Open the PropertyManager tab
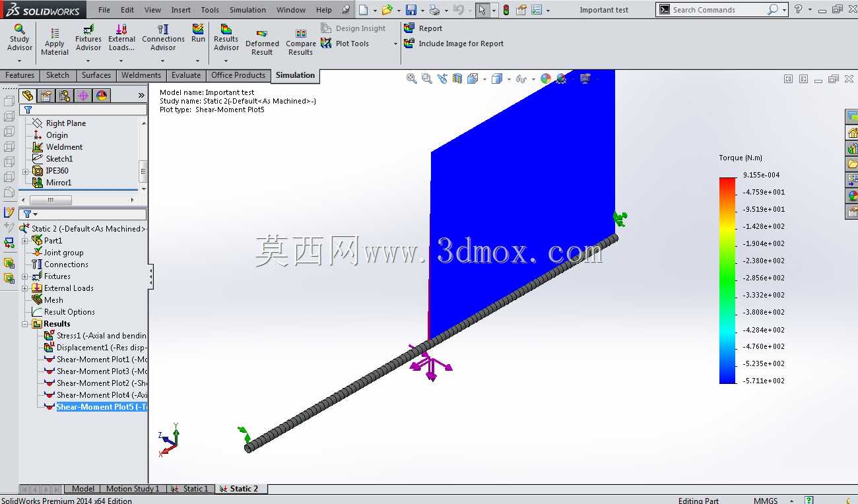 (46, 96)
